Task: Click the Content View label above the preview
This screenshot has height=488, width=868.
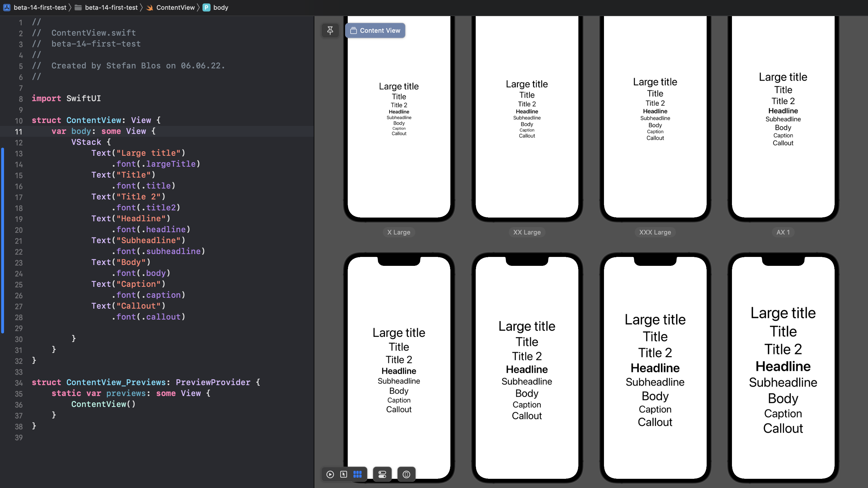Action: coord(375,30)
